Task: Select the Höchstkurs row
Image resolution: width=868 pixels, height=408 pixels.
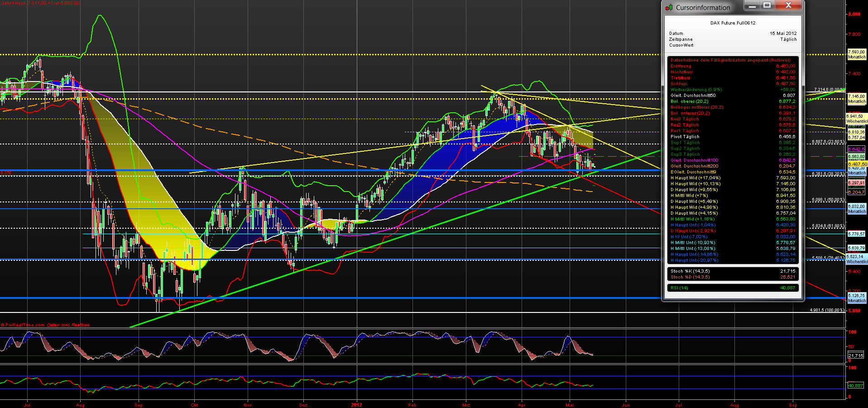Action: coord(733,72)
